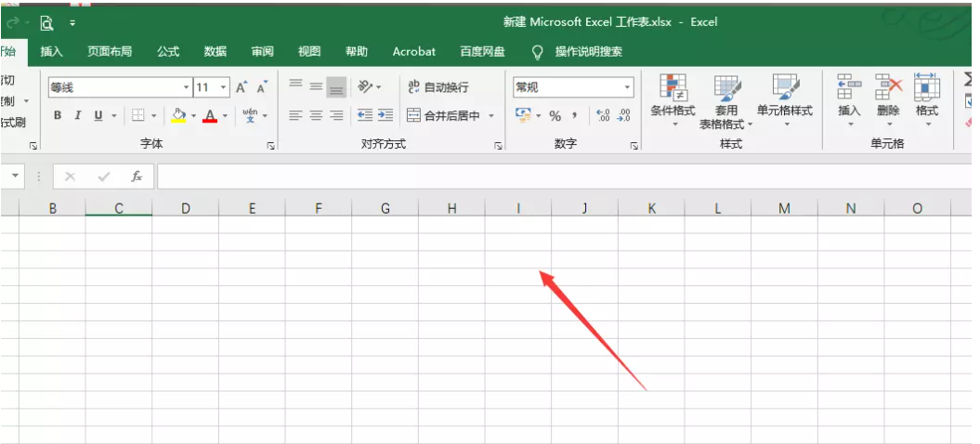
Task: Open 单元格样式 cell styles
Action: (785, 100)
